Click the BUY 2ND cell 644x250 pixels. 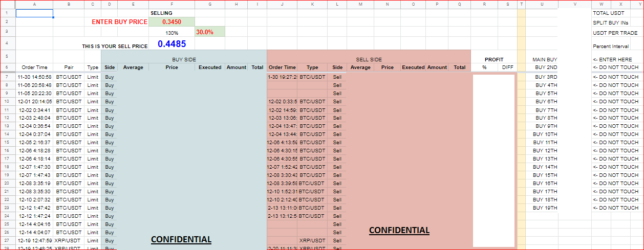[546, 67]
